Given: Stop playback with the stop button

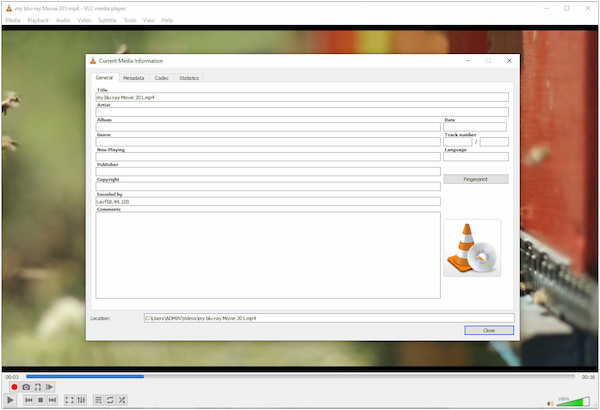Looking at the screenshot, I should coord(41,400).
